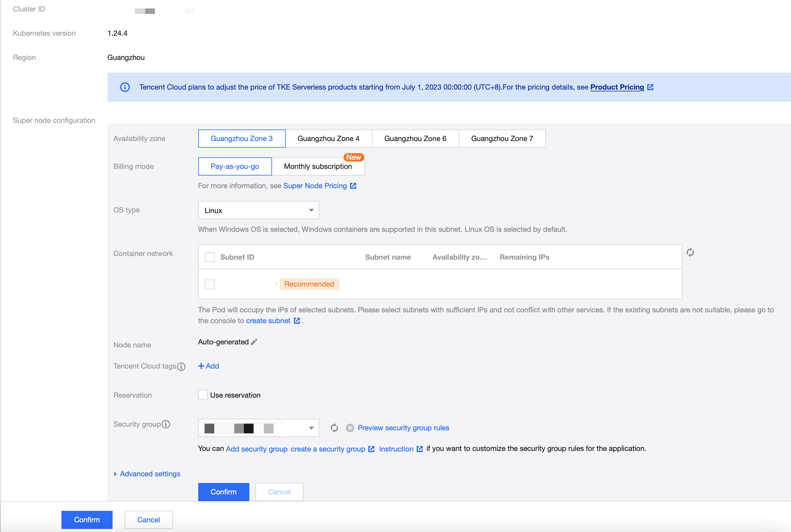
Task: Open the Security group dropdown
Action: [x=258, y=428]
